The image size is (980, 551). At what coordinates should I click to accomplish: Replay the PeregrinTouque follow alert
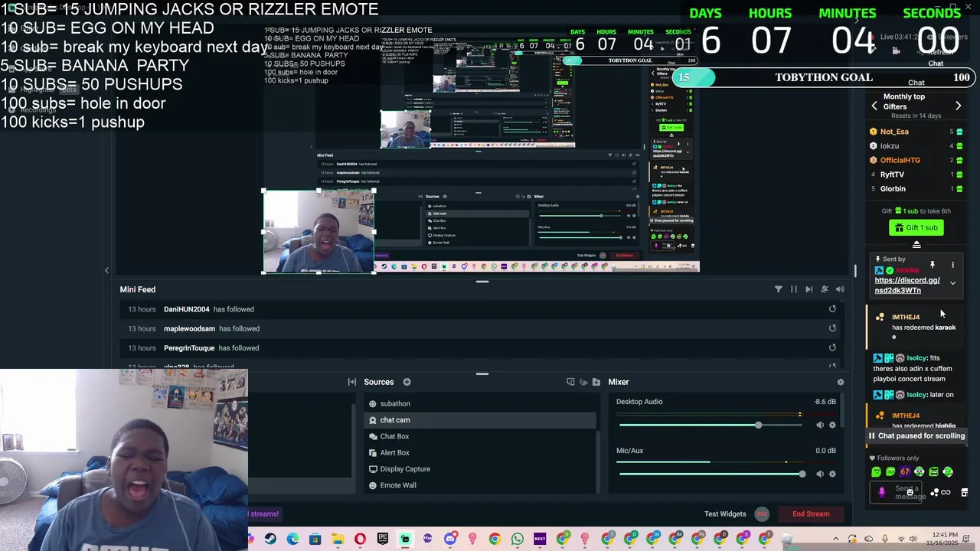832,347
